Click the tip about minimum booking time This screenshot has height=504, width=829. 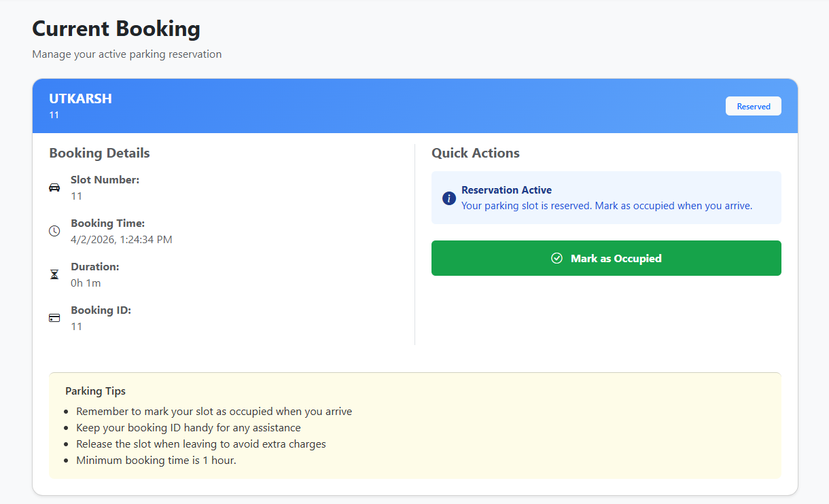point(156,461)
